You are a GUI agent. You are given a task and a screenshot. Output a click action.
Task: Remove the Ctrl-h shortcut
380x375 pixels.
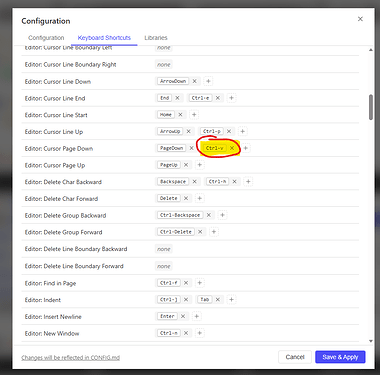point(235,181)
